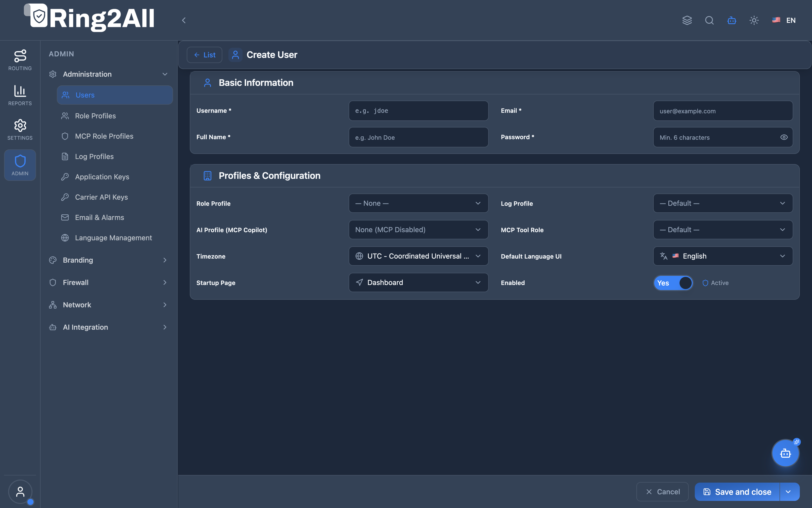Go back with the List button
Image resolution: width=812 pixels, height=508 pixels.
coord(204,55)
